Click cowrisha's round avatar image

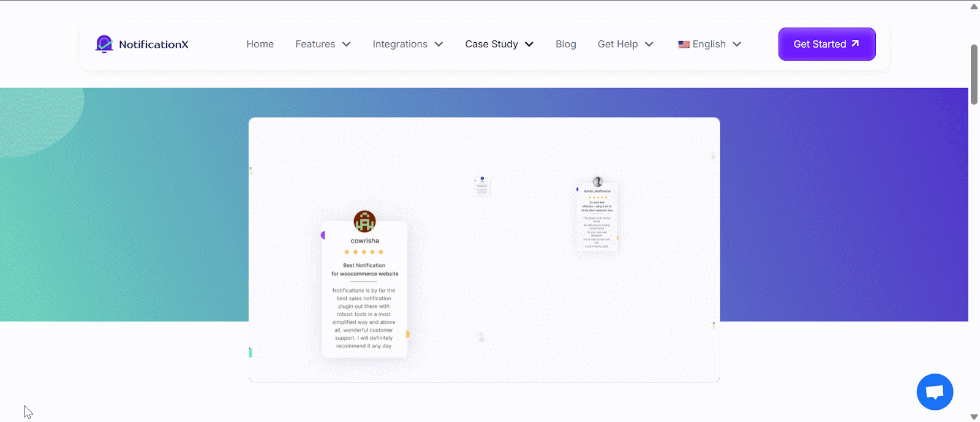pyautogui.click(x=364, y=222)
